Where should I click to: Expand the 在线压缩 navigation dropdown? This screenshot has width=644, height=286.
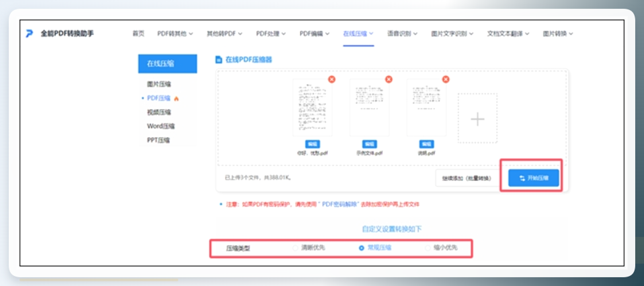[x=358, y=34]
